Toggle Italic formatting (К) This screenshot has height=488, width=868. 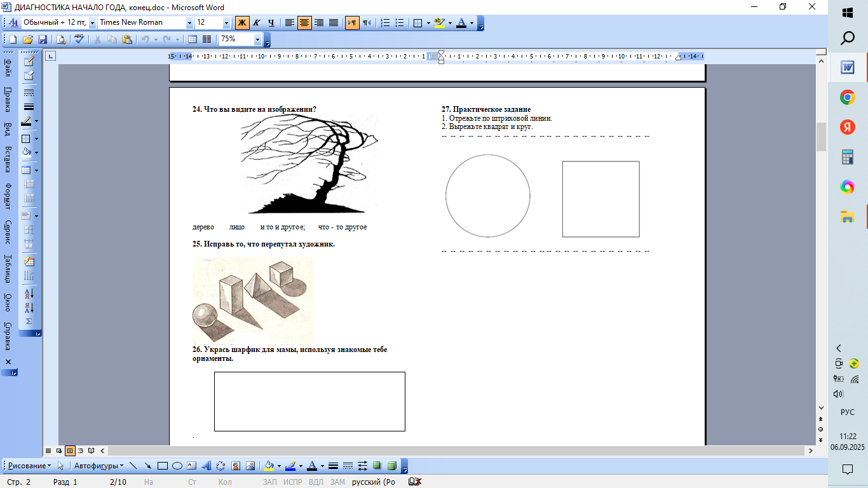pos(257,23)
